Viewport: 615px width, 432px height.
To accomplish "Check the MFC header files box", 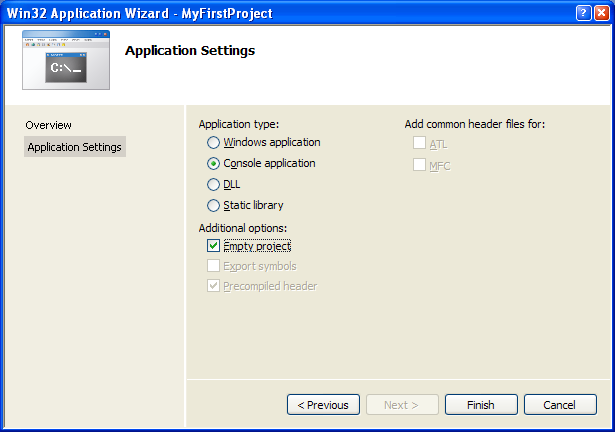I will [x=419, y=165].
